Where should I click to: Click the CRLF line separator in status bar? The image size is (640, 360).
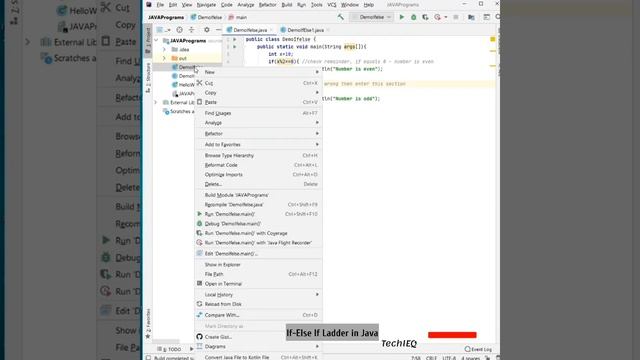coord(431,358)
